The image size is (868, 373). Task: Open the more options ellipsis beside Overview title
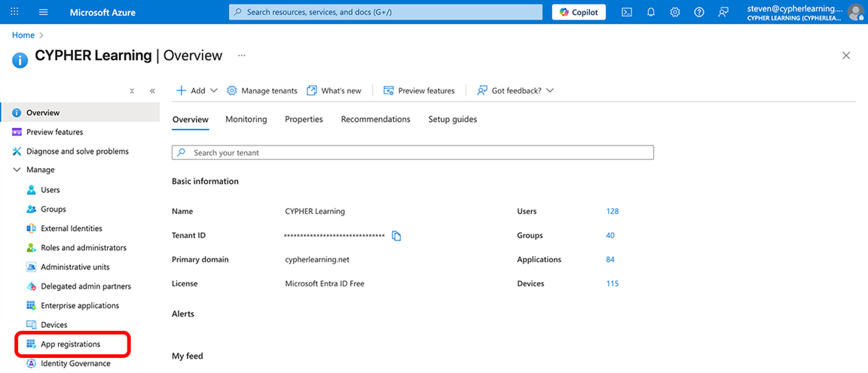click(x=241, y=55)
